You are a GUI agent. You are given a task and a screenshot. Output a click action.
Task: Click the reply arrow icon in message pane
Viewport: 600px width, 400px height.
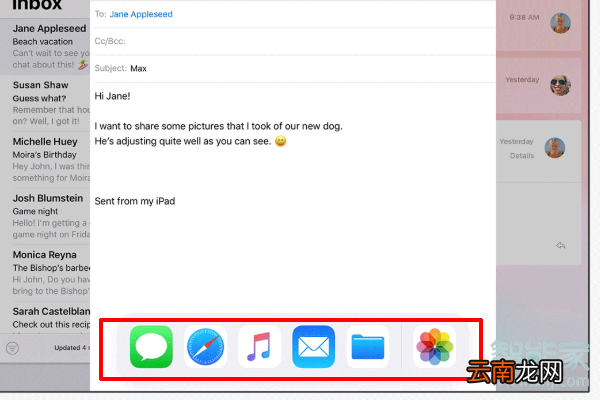pyautogui.click(x=561, y=245)
